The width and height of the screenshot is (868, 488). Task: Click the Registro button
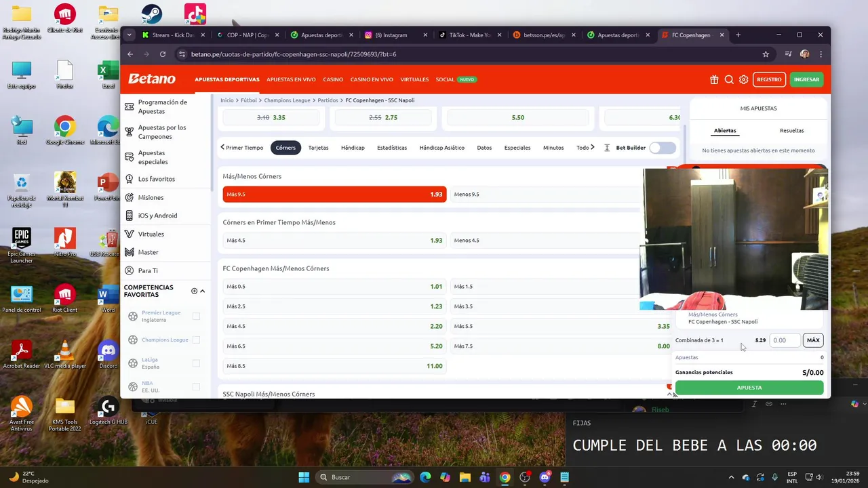point(769,79)
